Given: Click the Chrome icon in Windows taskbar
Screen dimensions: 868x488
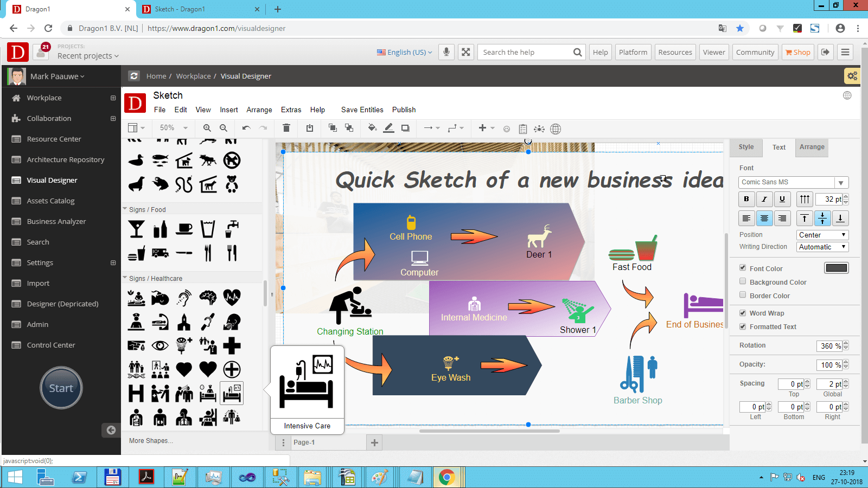Looking at the screenshot, I should [x=446, y=477].
